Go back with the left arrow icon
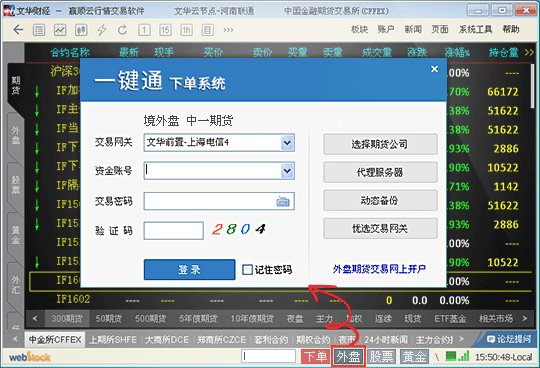This screenshot has width=540, height=368. (x=18, y=30)
